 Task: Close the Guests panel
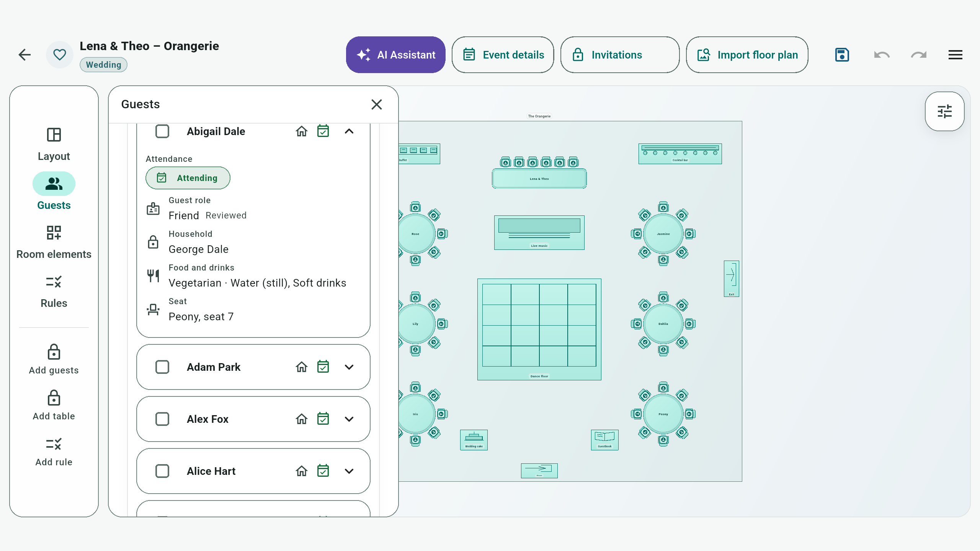click(x=377, y=104)
